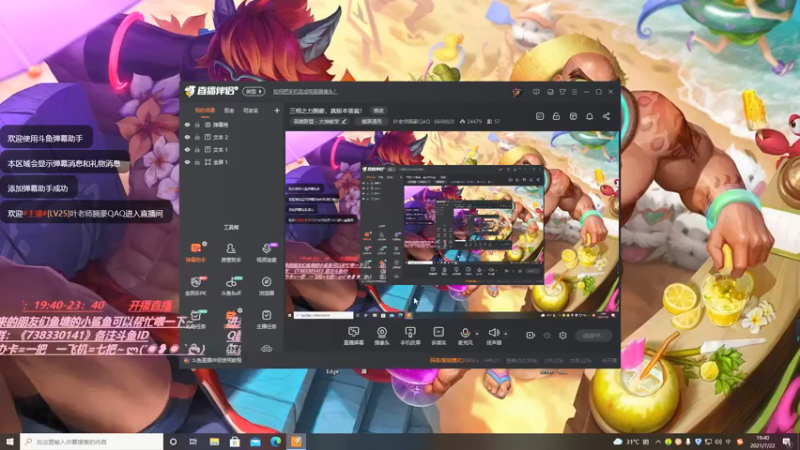Screen dimensions: 800x450
Task: Hide the 文本 1 layer
Action: [x=187, y=149]
